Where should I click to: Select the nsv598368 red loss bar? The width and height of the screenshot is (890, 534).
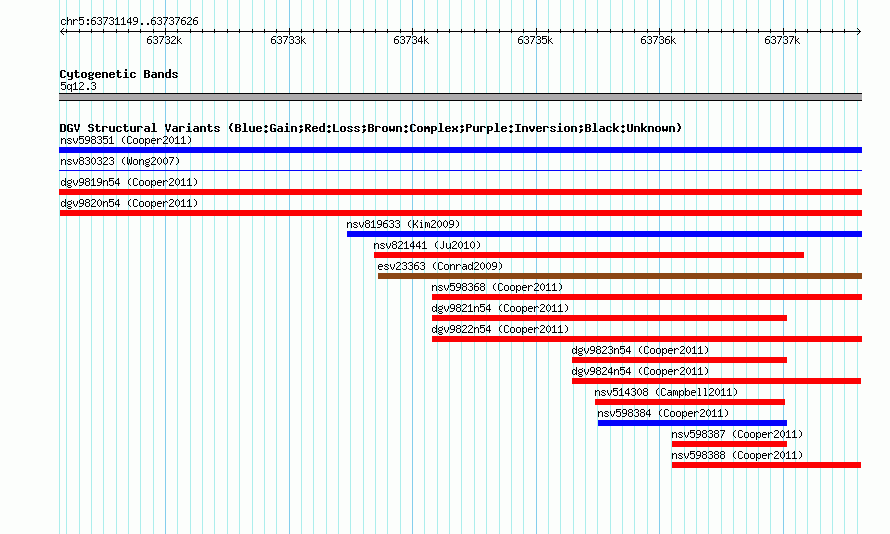[x=646, y=297]
